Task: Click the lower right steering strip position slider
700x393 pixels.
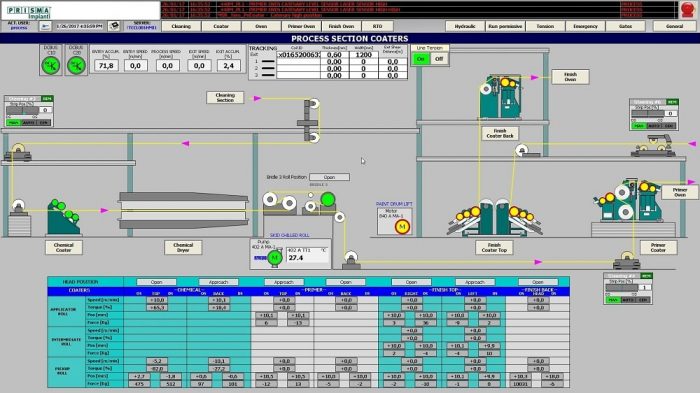Action: coord(621,288)
